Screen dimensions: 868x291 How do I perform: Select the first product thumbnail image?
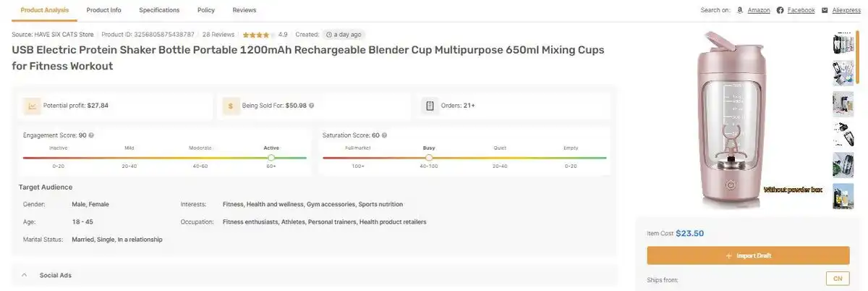843,45
